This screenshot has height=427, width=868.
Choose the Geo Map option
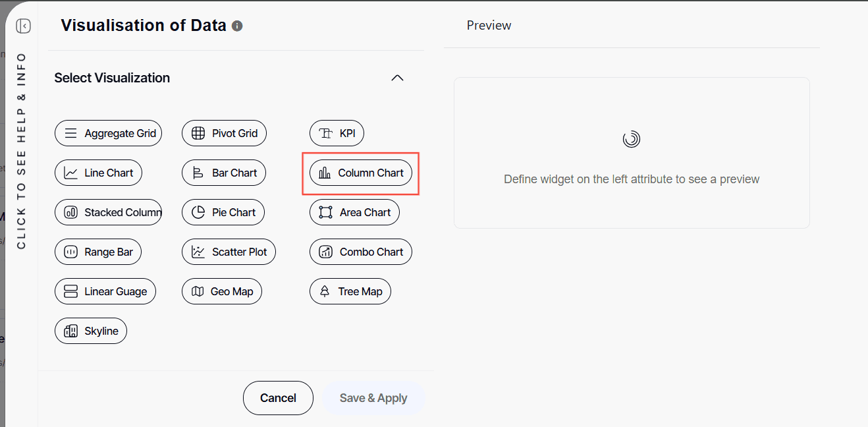click(x=222, y=291)
